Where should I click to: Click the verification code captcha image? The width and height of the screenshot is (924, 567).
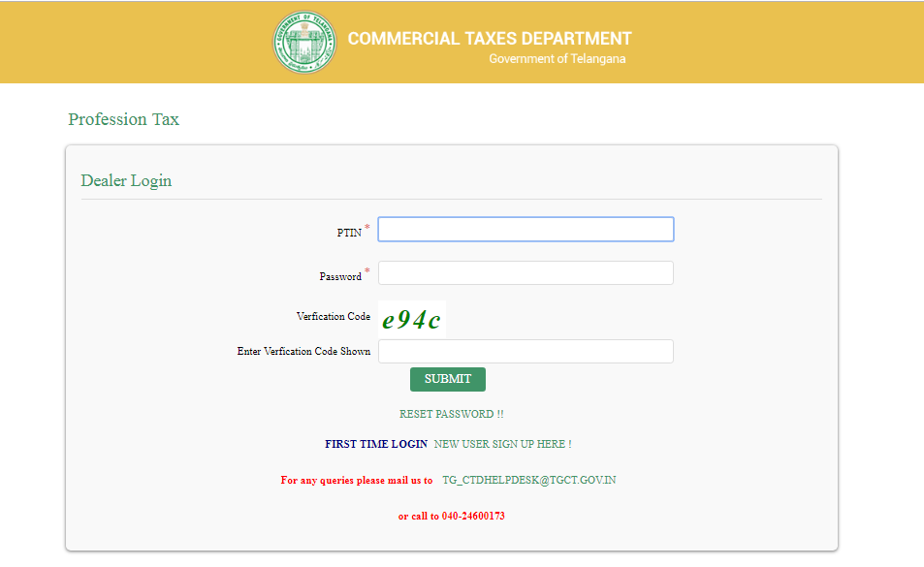click(411, 319)
